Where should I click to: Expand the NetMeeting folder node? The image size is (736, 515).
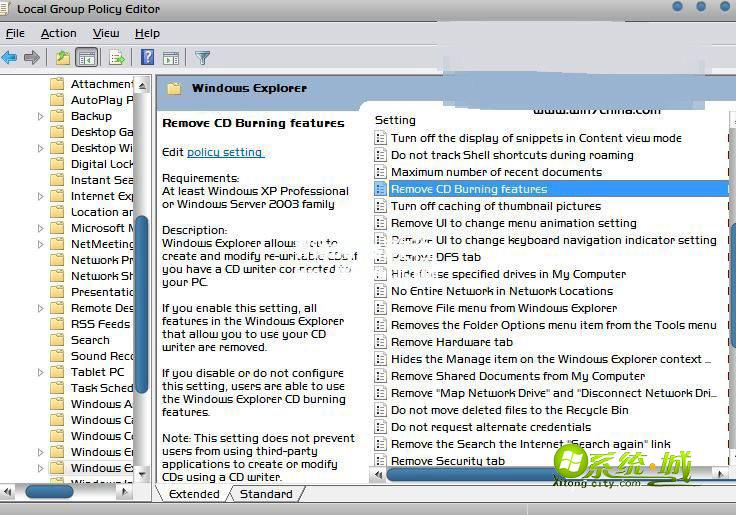[x=41, y=244]
